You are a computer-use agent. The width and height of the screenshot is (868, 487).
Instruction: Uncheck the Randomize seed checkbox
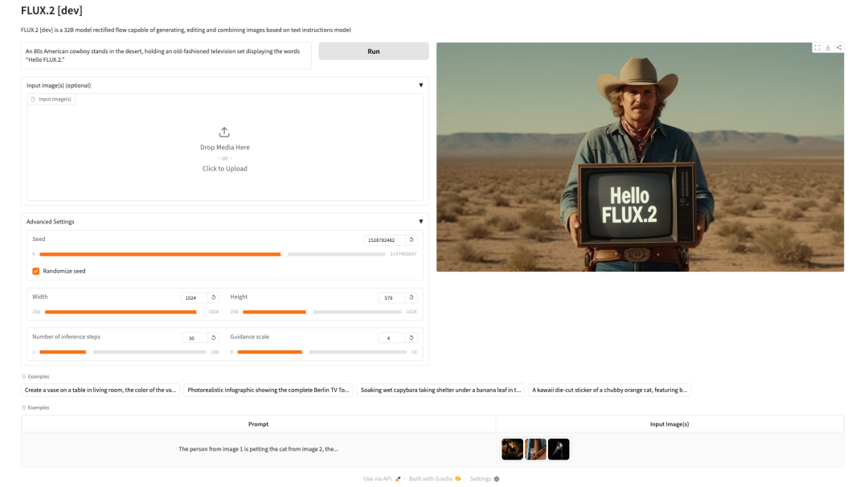coord(36,272)
